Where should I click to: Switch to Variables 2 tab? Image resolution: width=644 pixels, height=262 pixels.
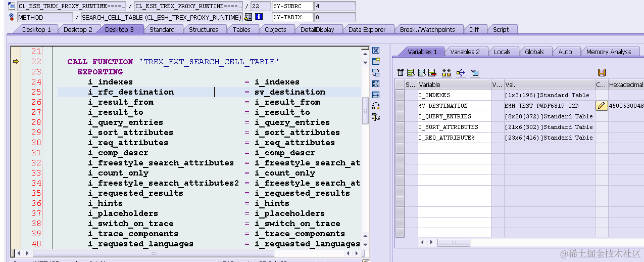coord(465,52)
